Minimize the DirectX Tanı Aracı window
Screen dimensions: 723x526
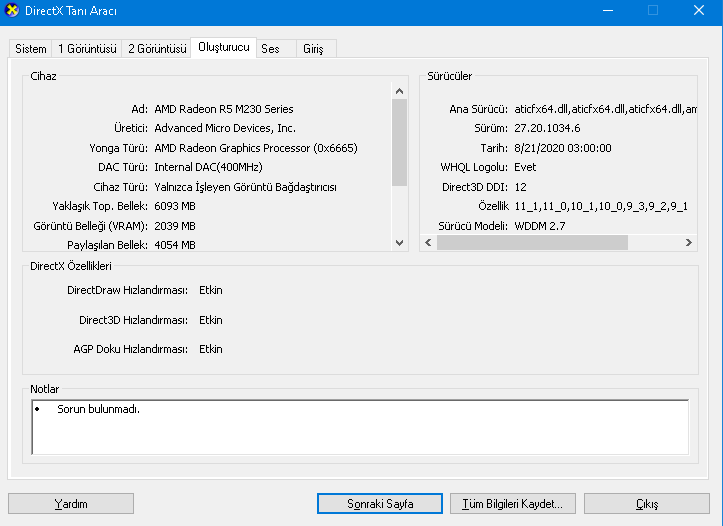(608, 10)
